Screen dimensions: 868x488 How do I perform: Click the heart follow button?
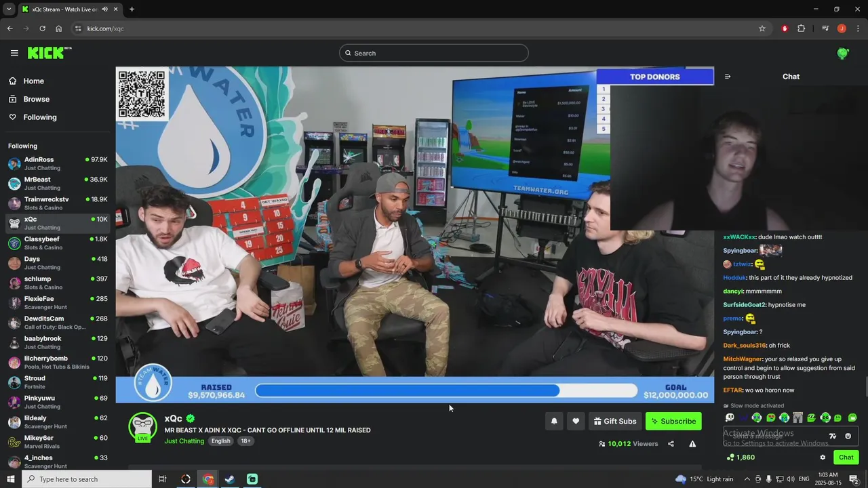tap(576, 421)
